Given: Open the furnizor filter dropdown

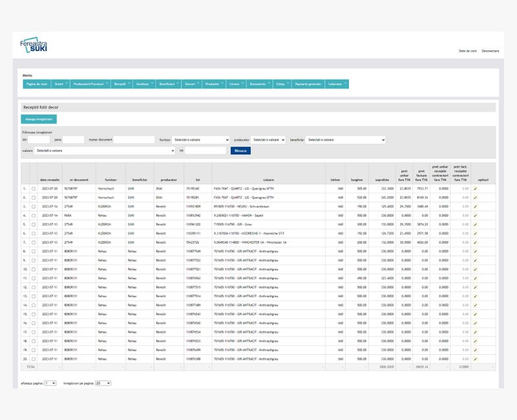Looking at the screenshot, I should [201, 140].
